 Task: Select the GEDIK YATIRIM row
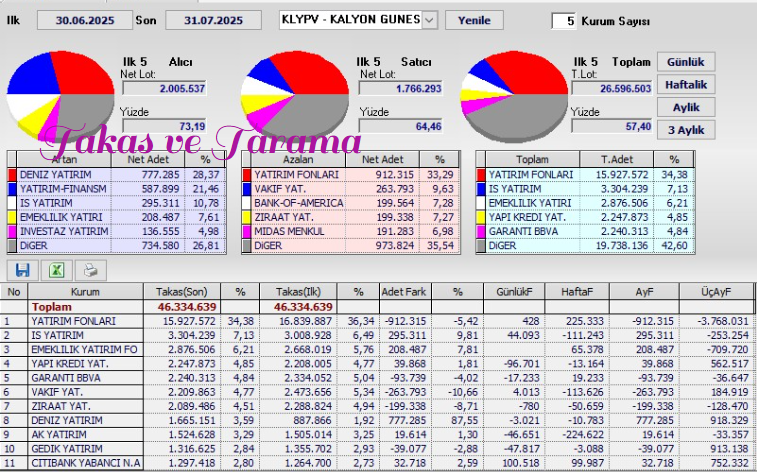[377, 448]
